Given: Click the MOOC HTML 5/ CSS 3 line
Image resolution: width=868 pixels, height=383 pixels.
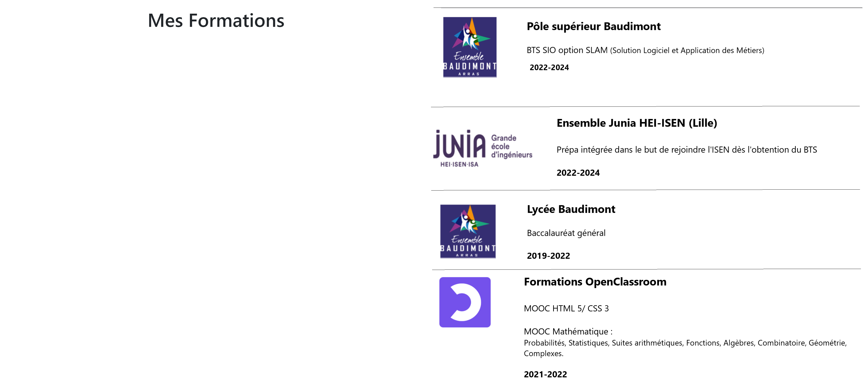Looking at the screenshot, I should tap(566, 309).
